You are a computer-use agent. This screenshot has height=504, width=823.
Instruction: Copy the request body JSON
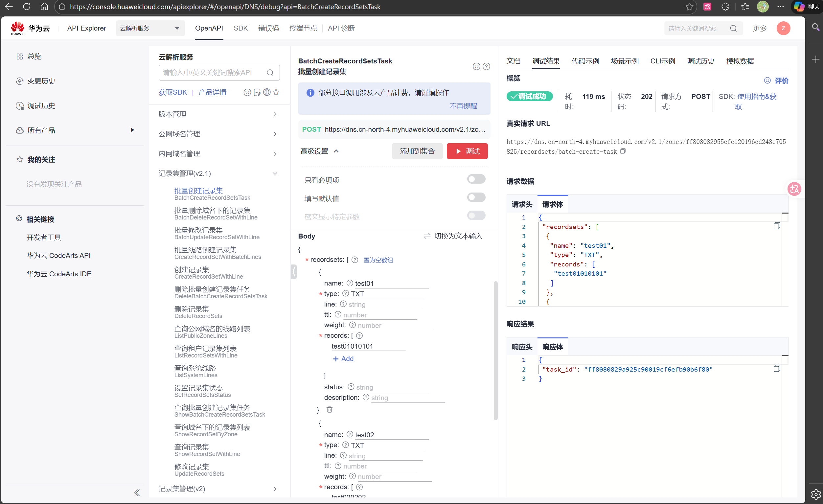pos(777,226)
